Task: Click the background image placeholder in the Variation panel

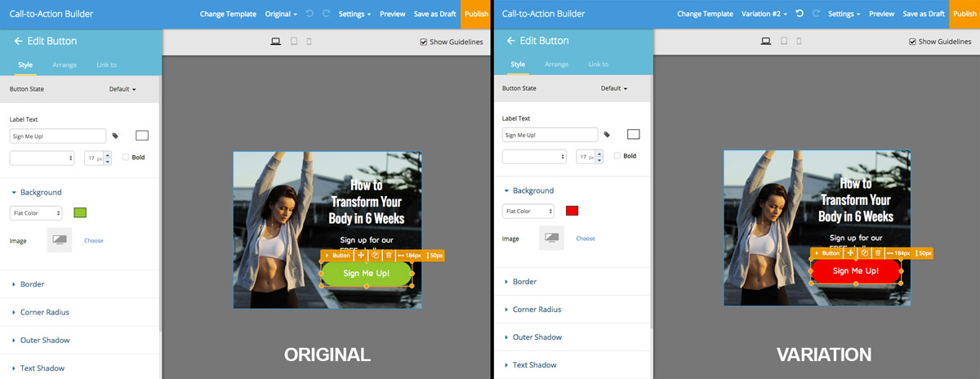Action: tap(552, 238)
